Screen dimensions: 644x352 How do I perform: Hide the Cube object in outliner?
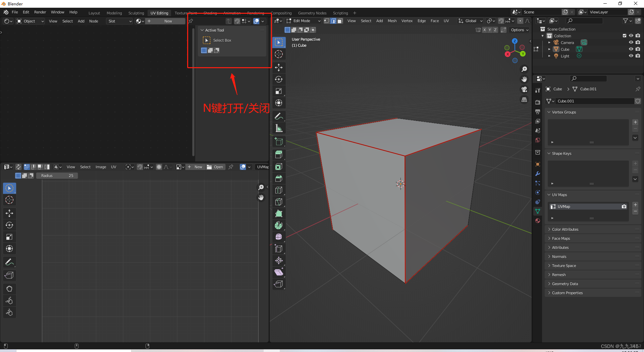coord(631,49)
